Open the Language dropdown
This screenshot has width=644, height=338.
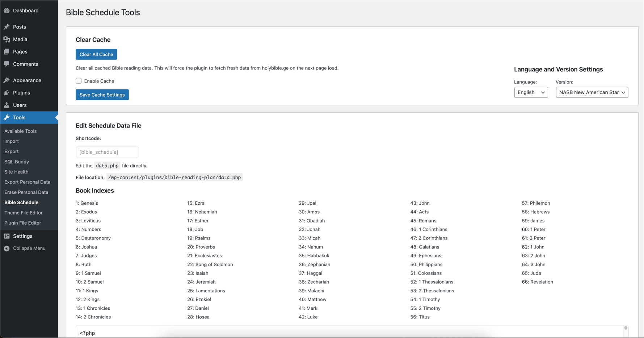531,92
